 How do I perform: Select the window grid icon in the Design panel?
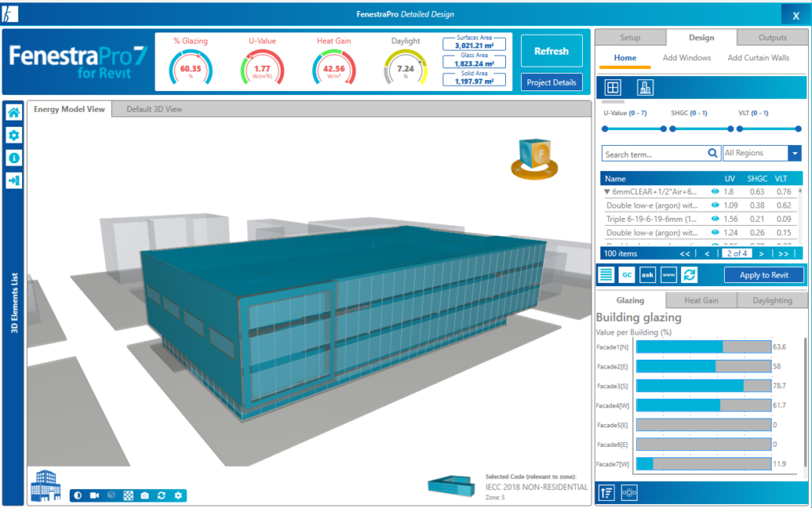(613, 87)
